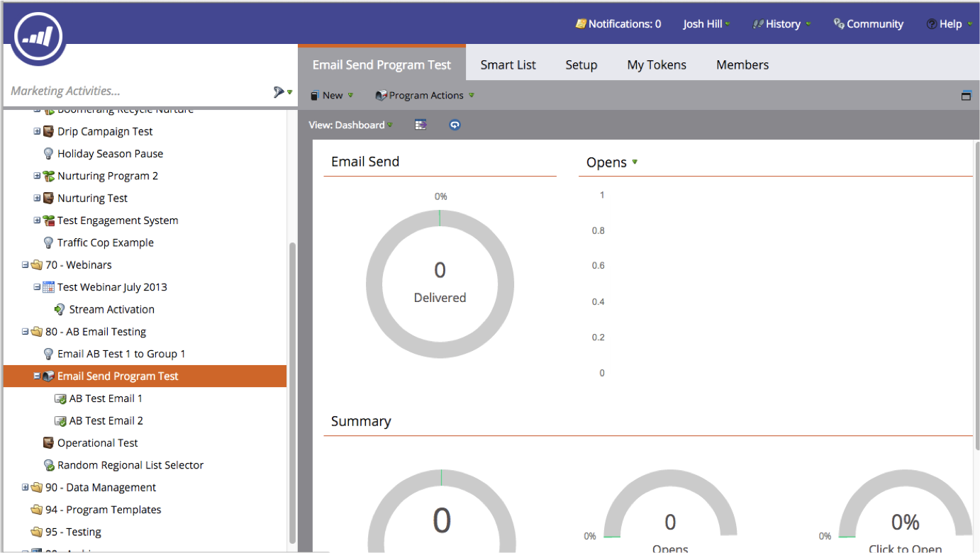
Task: Collapse the 70 - Webinars folder
Action: [26, 265]
